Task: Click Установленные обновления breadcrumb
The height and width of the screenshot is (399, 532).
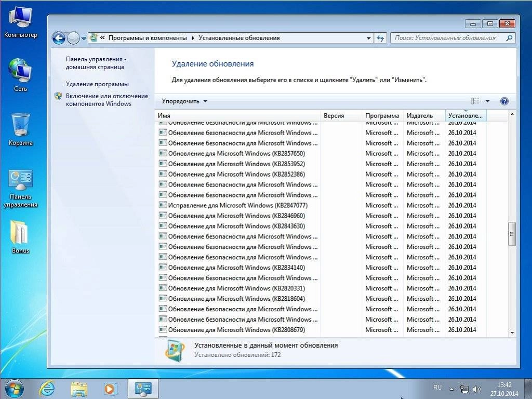Action: coord(239,38)
